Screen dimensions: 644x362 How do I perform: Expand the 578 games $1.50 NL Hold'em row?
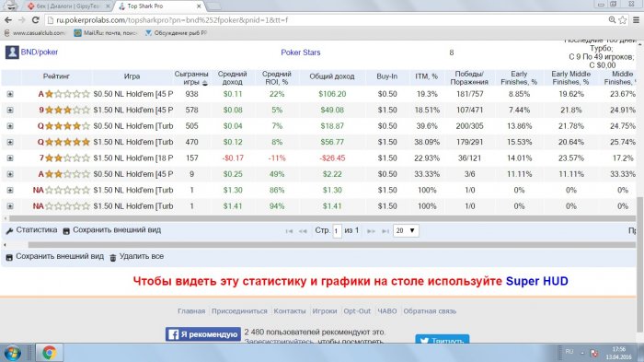pos(10,111)
